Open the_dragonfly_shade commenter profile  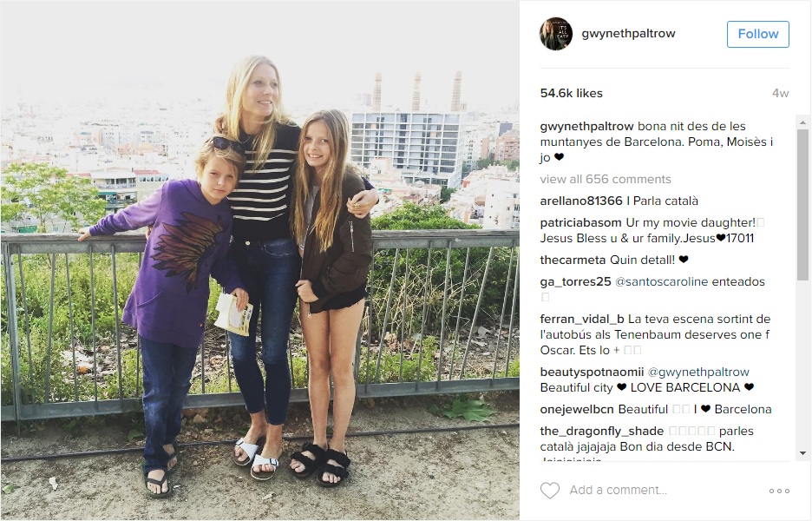coord(602,432)
